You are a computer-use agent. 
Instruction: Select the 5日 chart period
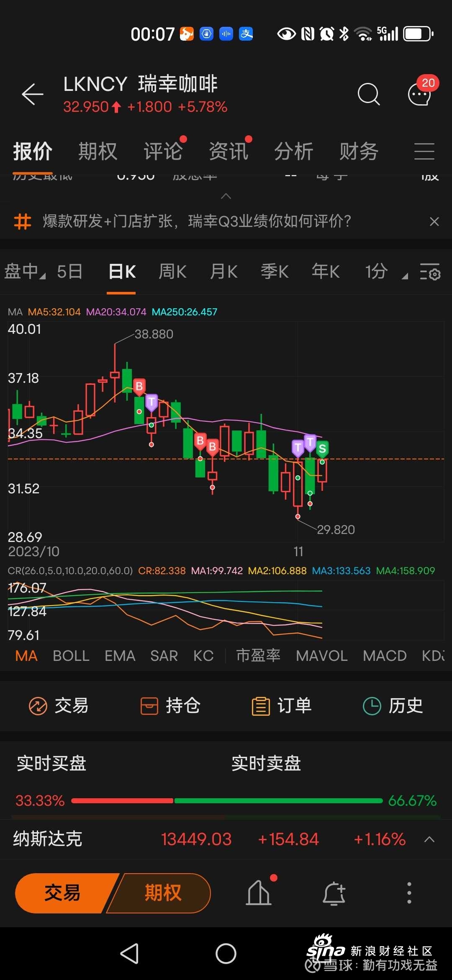(69, 272)
